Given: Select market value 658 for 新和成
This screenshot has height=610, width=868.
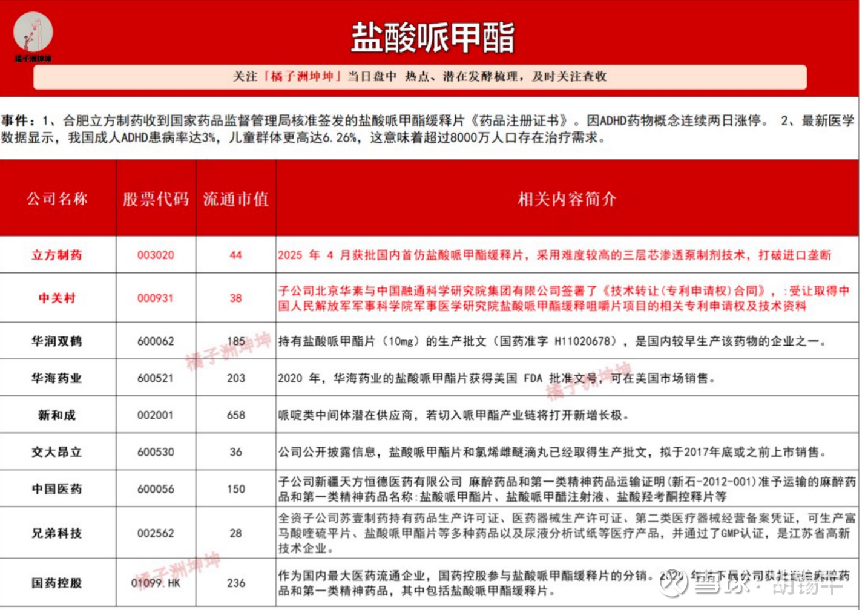Looking at the screenshot, I should click(236, 415).
